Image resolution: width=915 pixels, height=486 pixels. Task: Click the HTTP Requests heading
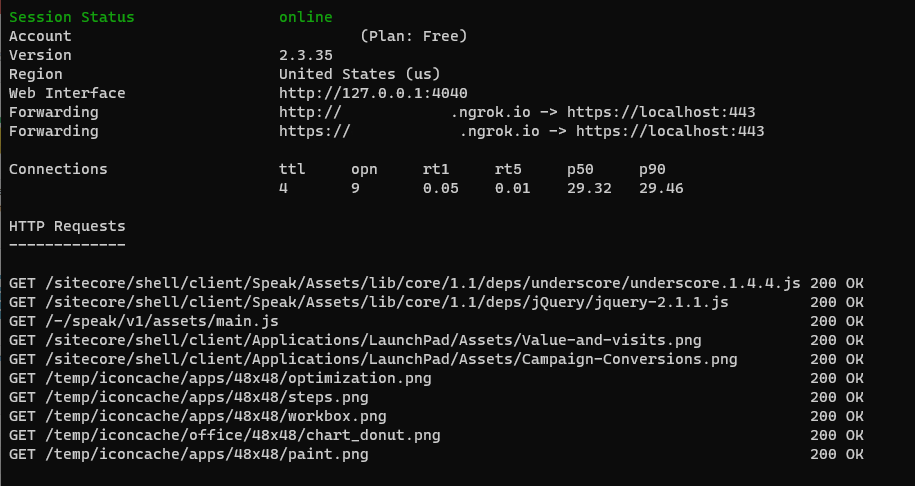[67, 226]
